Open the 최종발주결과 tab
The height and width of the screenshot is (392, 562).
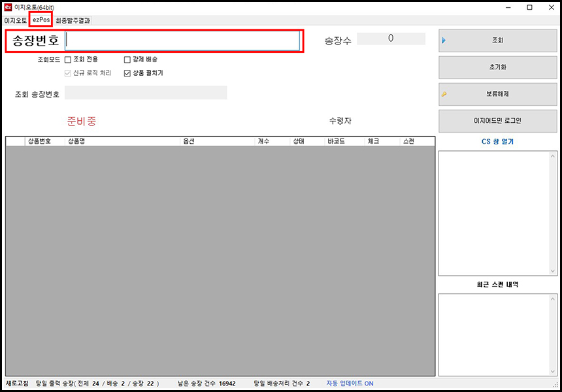73,20
